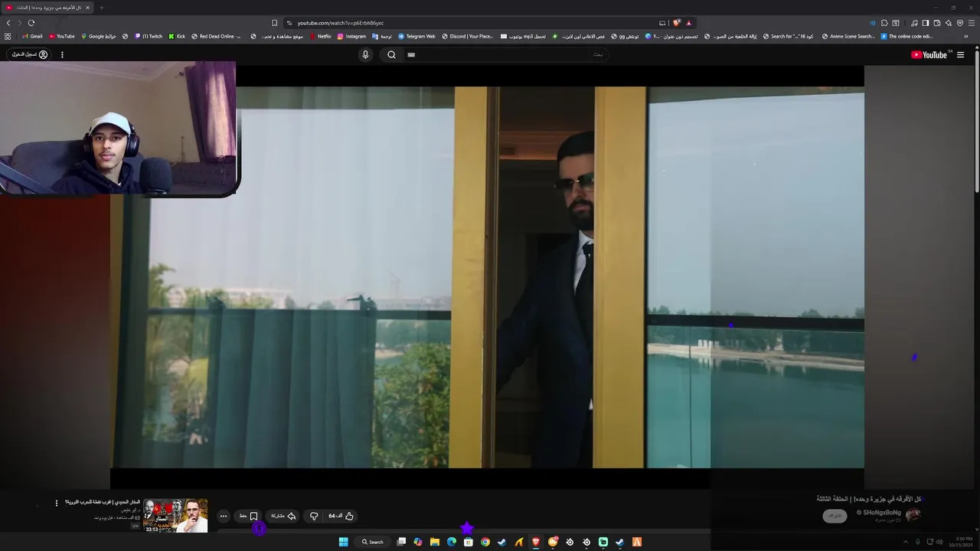Open the Twitch bookmark
Viewport: 980px width, 551px height.
149,36
